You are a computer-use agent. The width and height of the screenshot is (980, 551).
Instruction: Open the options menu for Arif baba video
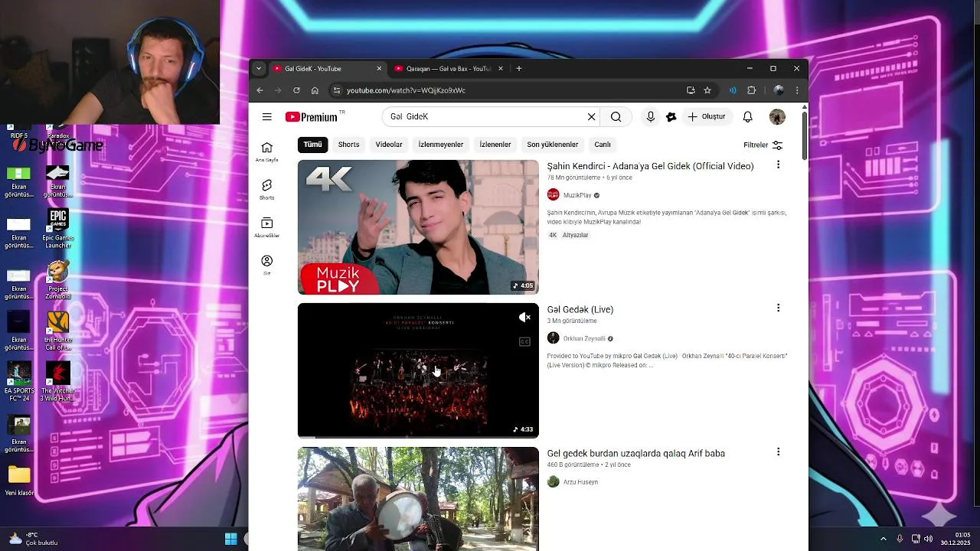tap(778, 452)
